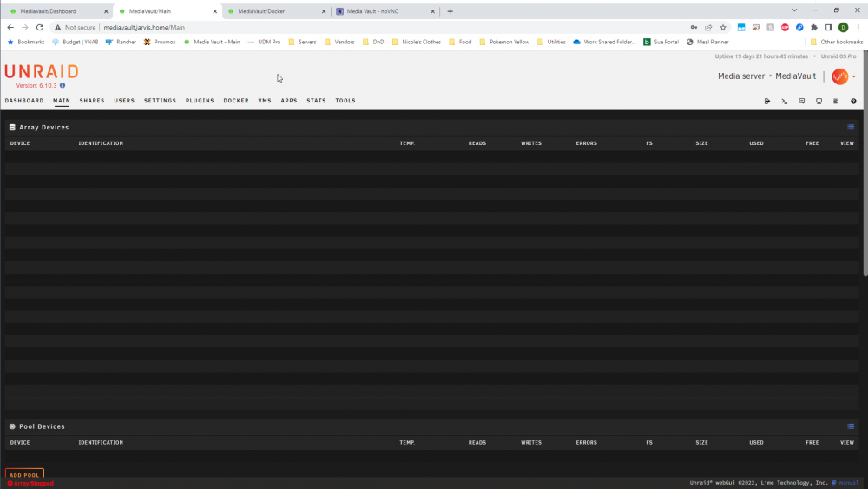Open the manual link in the footer

[x=845, y=483]
